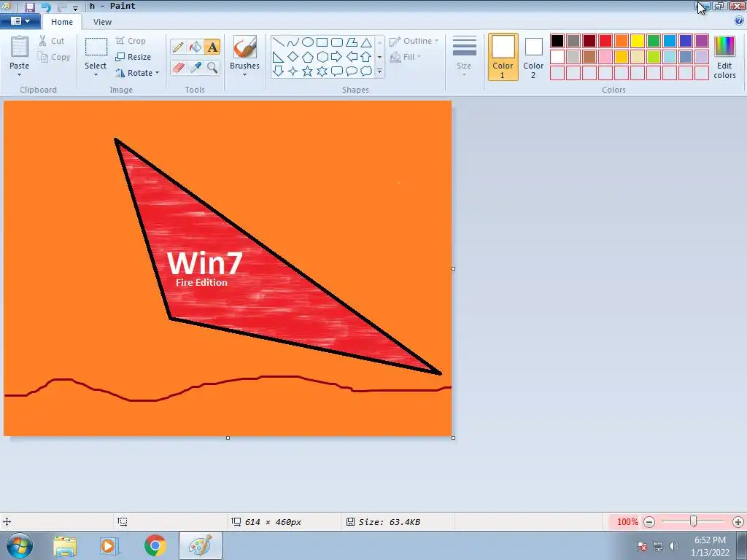
Task: Choose the Hexagon shape
Action: [x=322, y=57]
